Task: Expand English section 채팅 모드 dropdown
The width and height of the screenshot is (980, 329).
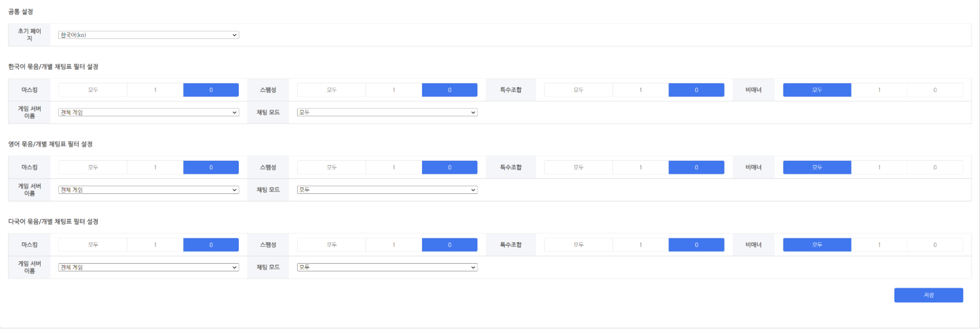Action: coord(387,190)
